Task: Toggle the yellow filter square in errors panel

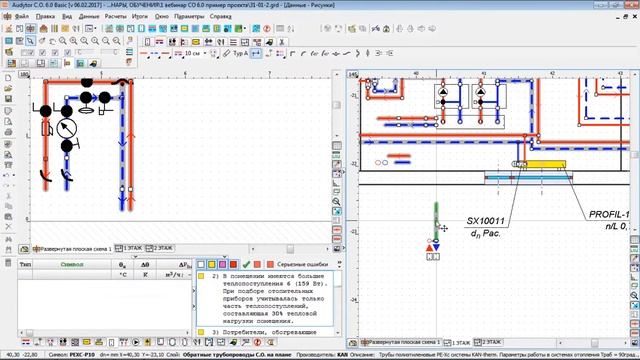Action: (211, 264)
